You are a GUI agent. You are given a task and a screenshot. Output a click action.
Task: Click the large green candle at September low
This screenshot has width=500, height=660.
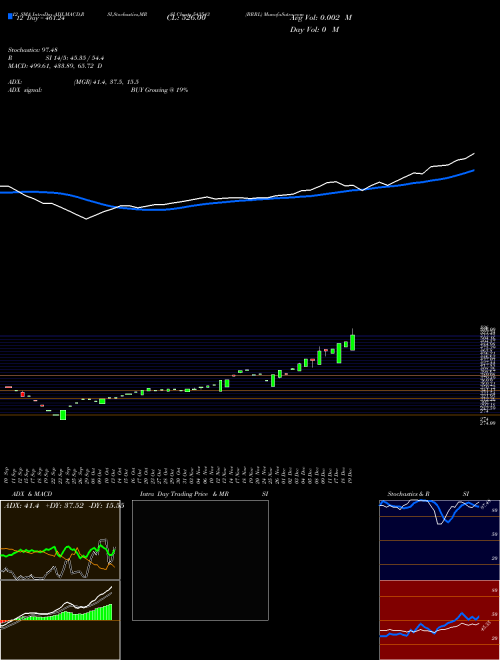coord(63,415)
